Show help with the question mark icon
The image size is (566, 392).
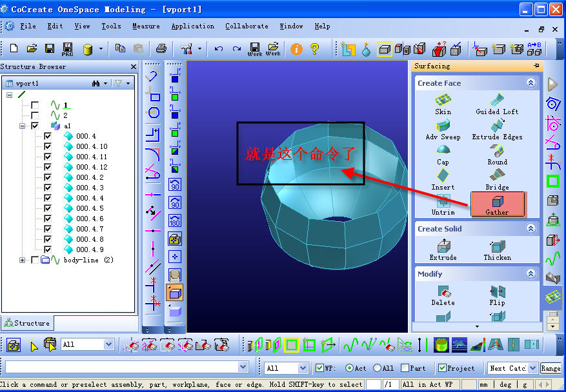point(314,49)
